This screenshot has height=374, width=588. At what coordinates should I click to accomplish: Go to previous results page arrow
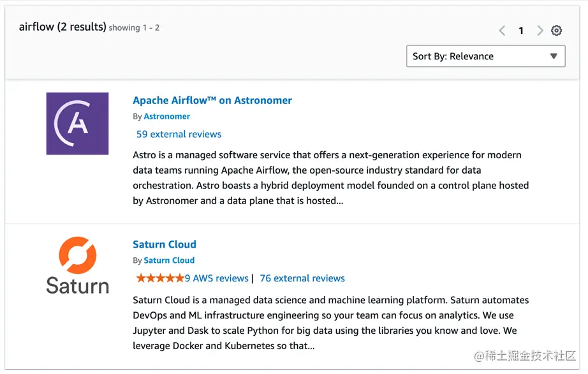[x=502, y=31]
